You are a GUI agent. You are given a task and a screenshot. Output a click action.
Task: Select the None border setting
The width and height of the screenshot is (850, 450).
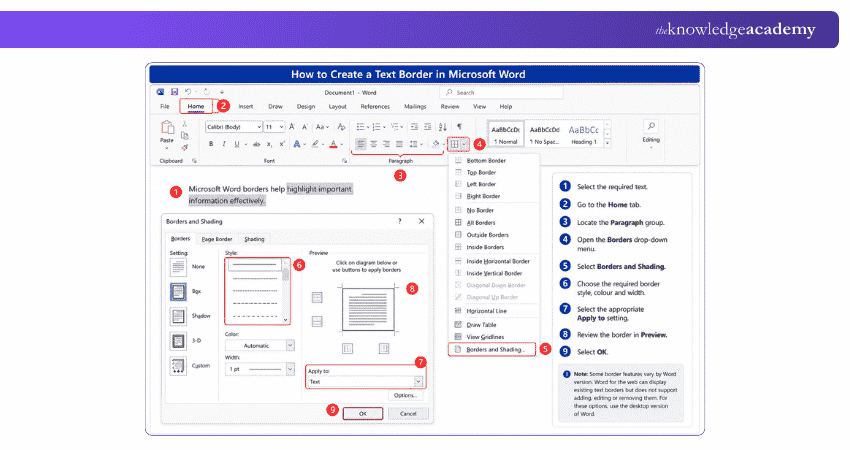[178, 267]
